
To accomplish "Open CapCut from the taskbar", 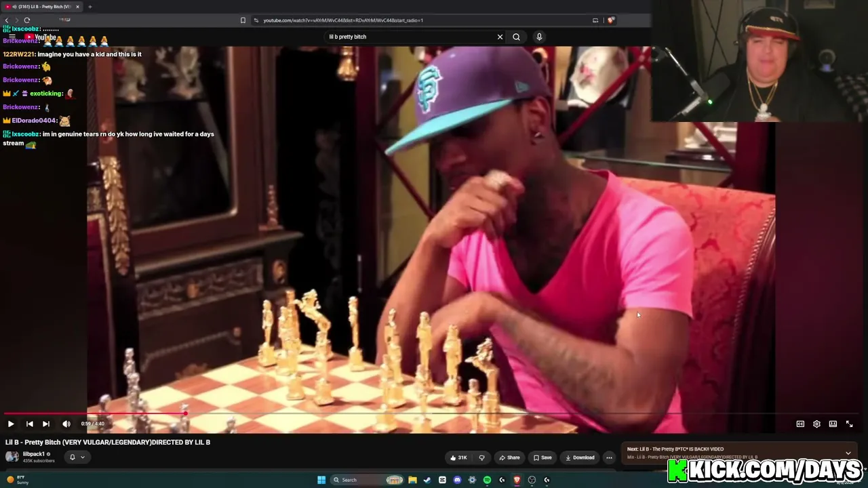I will (442, 480).
